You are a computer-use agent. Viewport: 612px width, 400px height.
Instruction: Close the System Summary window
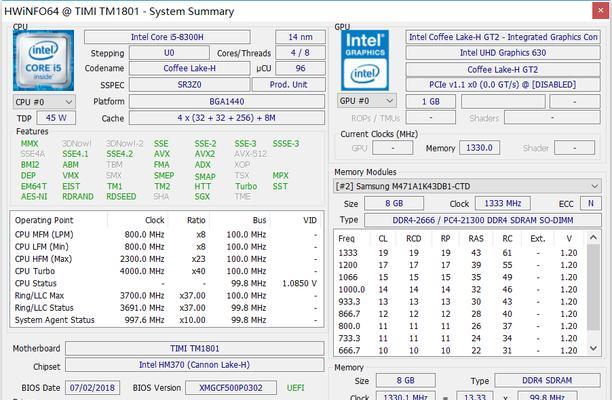click(601, 11)
